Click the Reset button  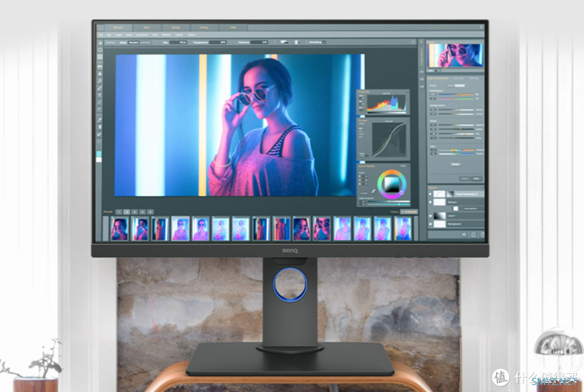point(455,164)
